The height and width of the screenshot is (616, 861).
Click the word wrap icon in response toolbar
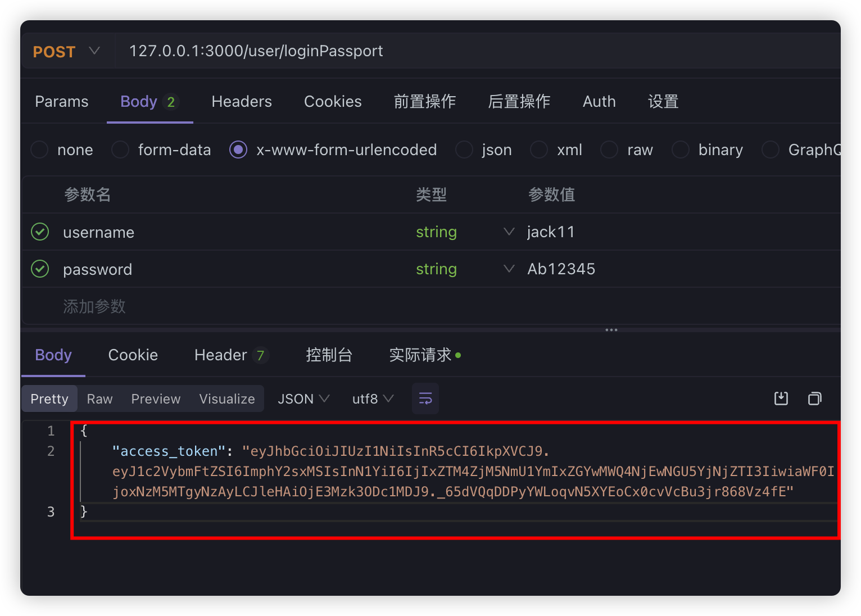[x=425, y=399]
